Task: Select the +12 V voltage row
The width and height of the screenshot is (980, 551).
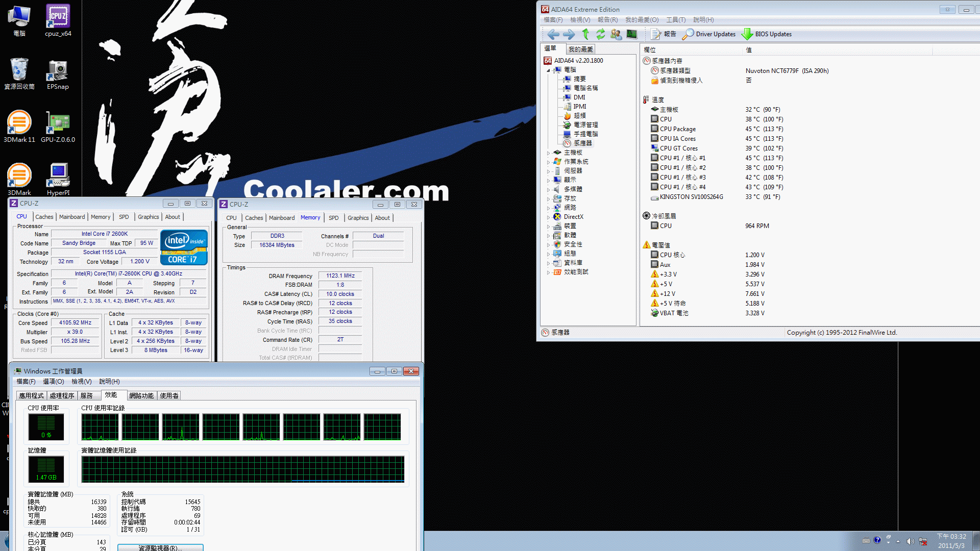Action: coord(707,294)
